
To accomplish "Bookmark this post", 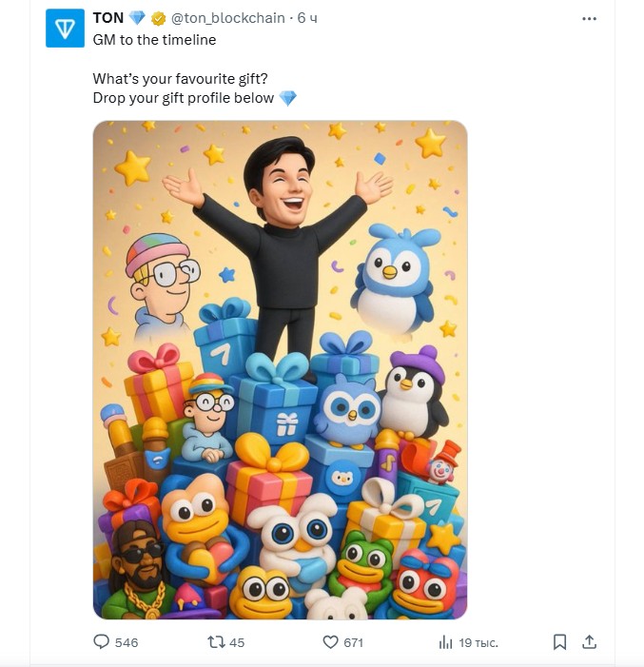I will (560, 641).
